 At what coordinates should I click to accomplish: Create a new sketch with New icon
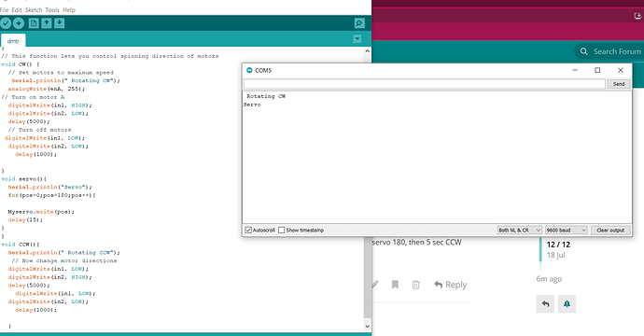(x=34, y=23)
